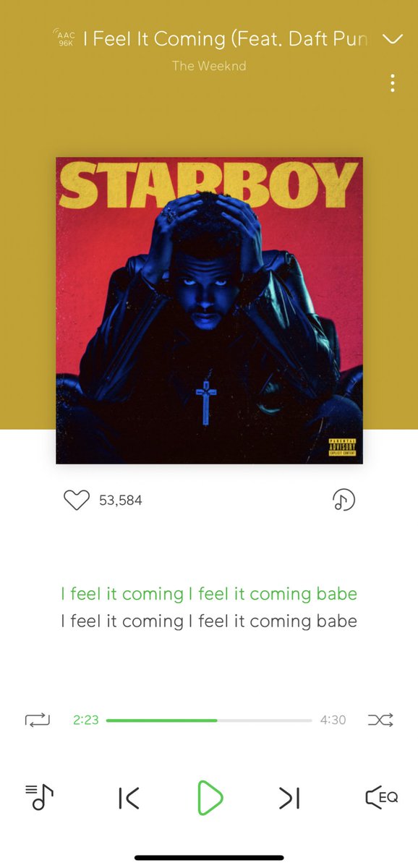Toggle repeat mode
This screenshot has width=418, height=868.
pos(38,720)
